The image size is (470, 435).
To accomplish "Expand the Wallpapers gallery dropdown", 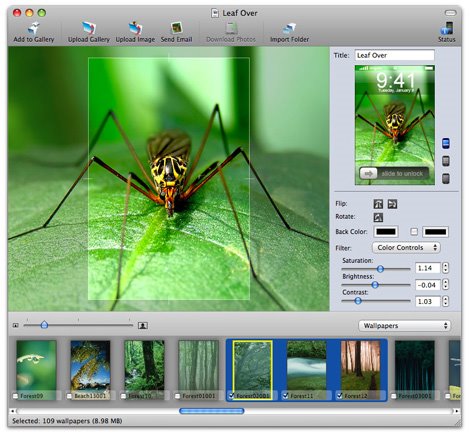I will point(405,326).
